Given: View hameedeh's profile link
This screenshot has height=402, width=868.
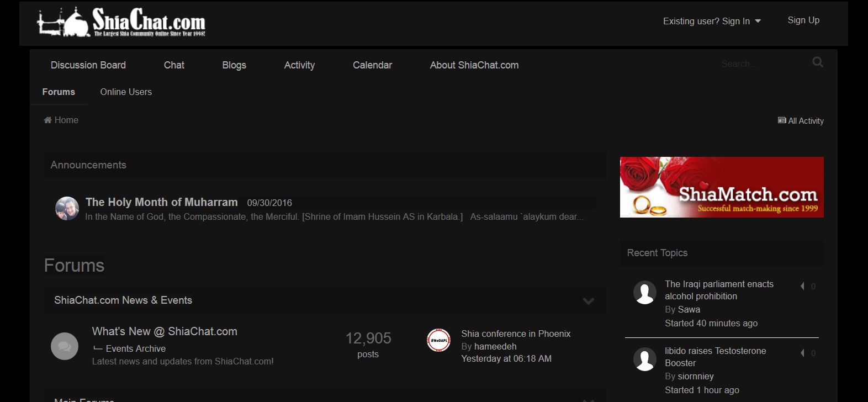Looking at the screenshot, I should (x=495, y=346).
